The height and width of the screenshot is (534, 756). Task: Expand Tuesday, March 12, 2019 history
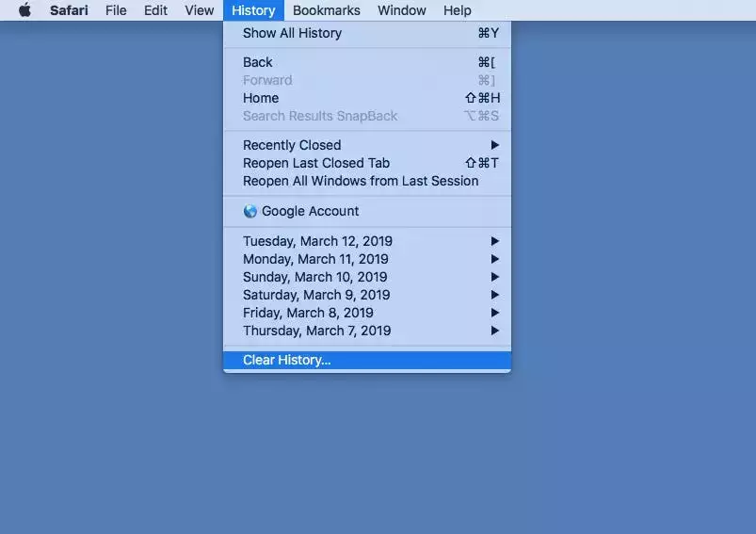point(367,241)
